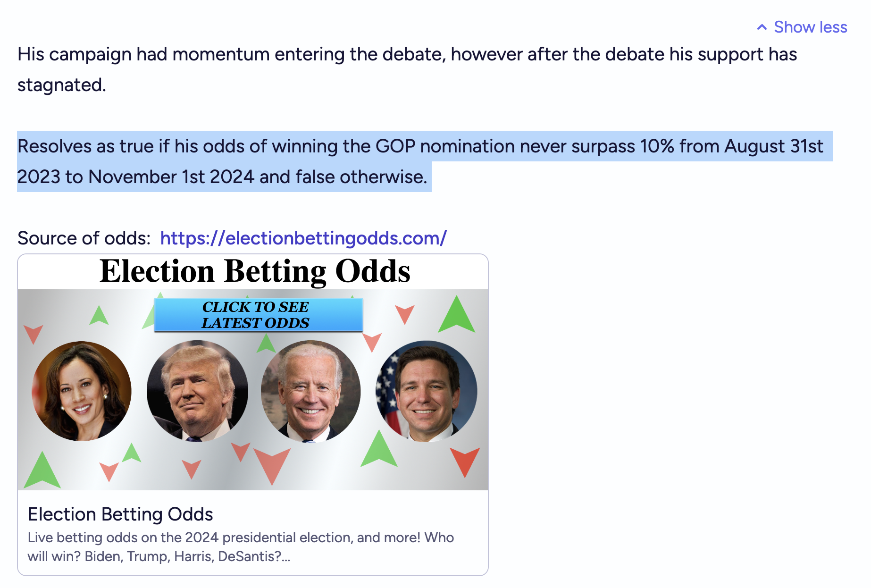Click Kamala Harris's circular portrait
The width and height of the screenshot is (871, 588).
point(82,391)
